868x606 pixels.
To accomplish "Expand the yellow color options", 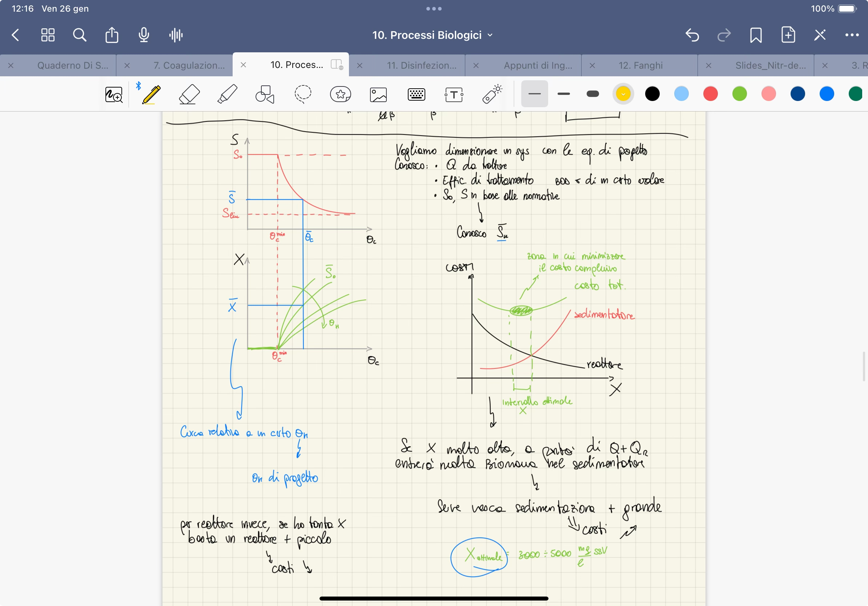I will 623,94.
